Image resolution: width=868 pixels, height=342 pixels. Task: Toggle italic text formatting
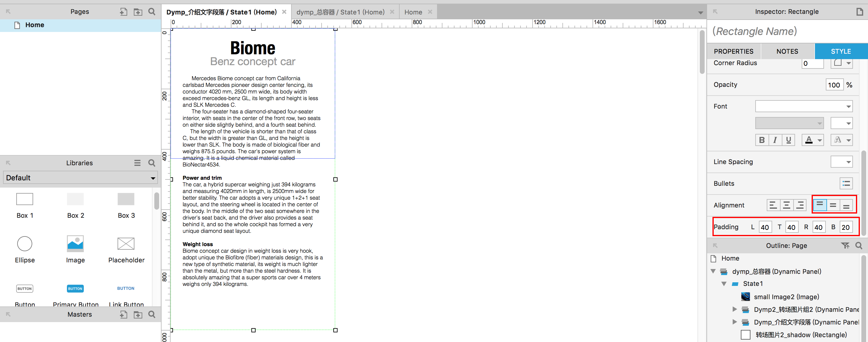(775, 140)
